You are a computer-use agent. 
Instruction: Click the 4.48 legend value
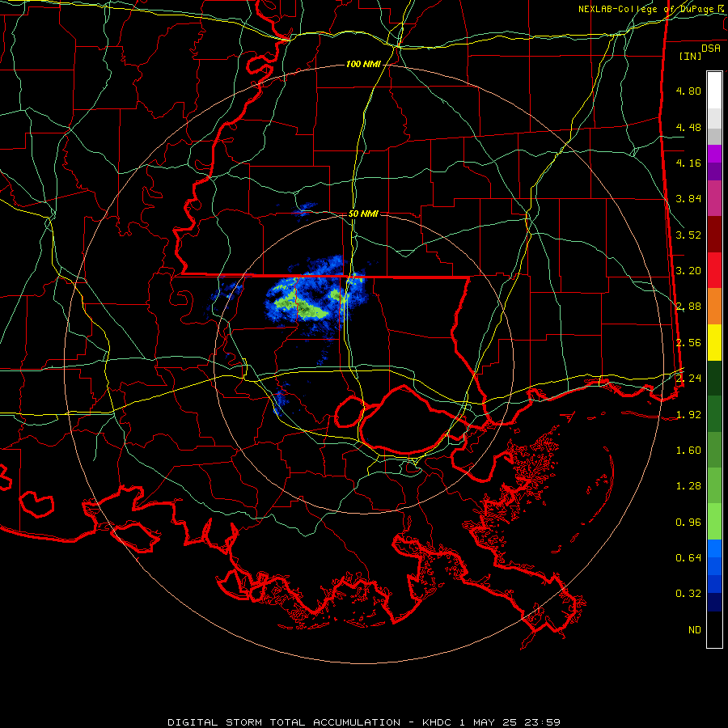tap(688, 127)
